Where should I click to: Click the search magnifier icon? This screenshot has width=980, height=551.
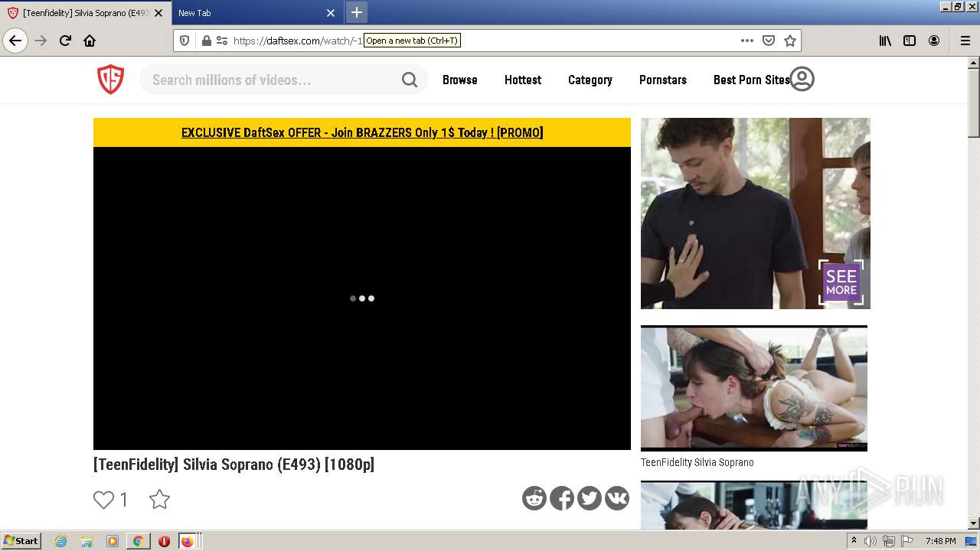point(410,80)
